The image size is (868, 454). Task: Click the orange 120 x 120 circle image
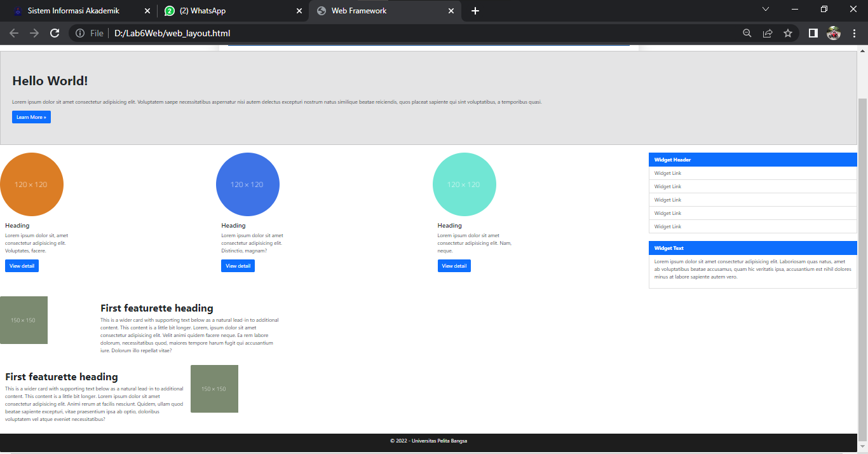[32, 184]
